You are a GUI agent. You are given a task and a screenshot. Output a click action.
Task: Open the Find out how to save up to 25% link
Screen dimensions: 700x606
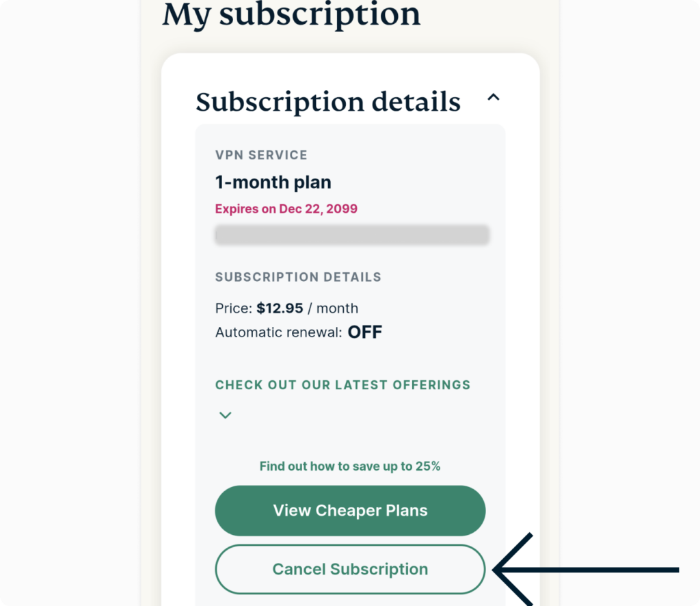coord(349,466)
